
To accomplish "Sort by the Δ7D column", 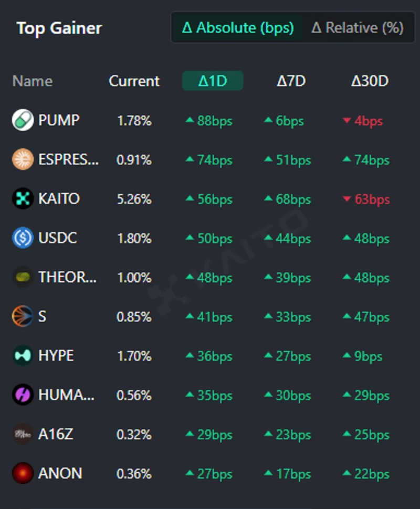I will (x=291, y=81).
